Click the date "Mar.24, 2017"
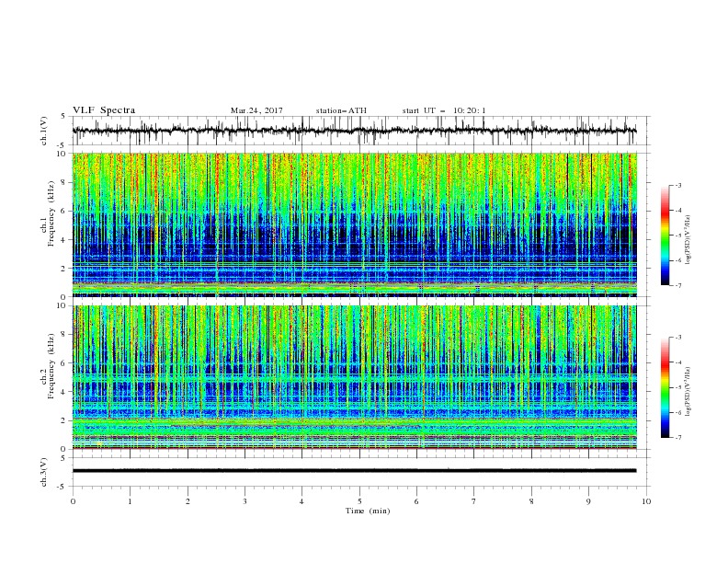The width and height of the screenshot is (728, 563). [256, 110]
